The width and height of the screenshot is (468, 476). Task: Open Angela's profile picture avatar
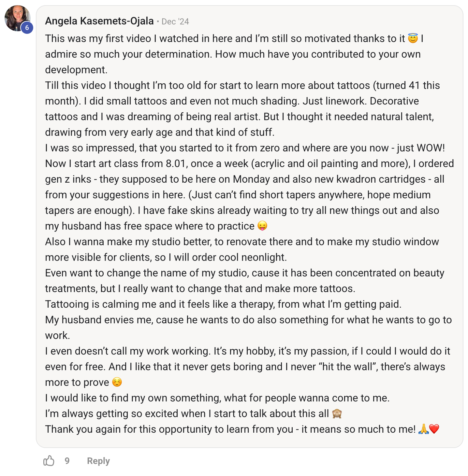[18, 18]
